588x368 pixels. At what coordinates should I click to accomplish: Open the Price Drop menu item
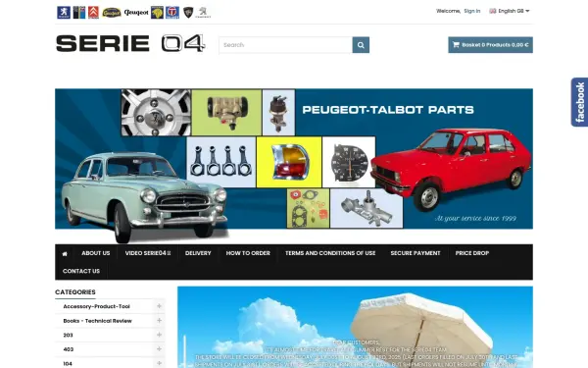(x=472, y=253)
